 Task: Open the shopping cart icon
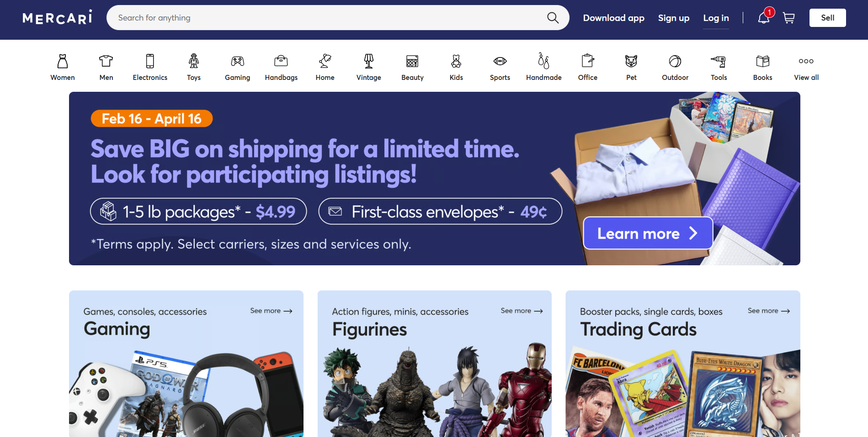788,18
